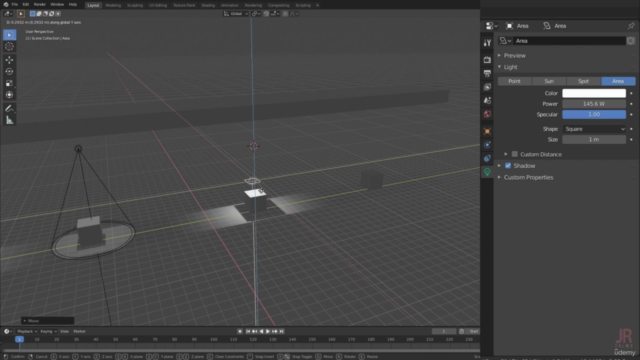Uncheck the Shadow checkbox
This screenshot has height=360, width=640.
(x=508, y=166)
